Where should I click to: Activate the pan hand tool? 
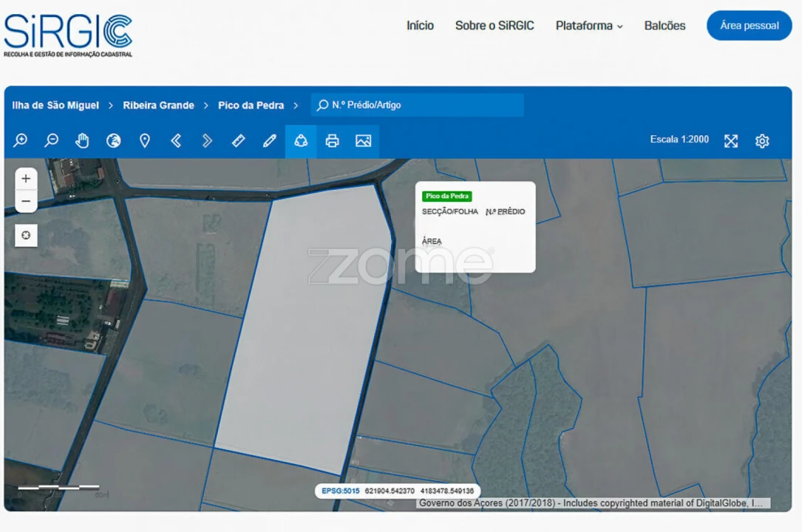[x=82, y=140]
